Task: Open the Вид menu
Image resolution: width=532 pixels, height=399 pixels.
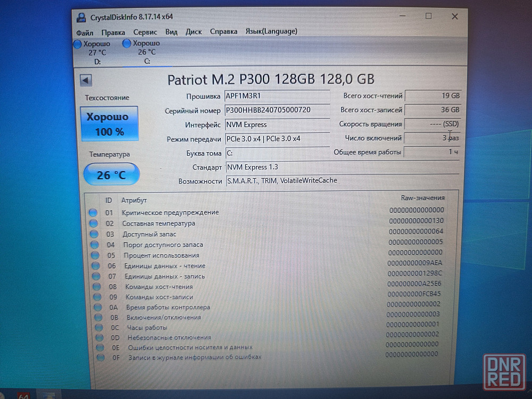Action: [x=171, y=32]
